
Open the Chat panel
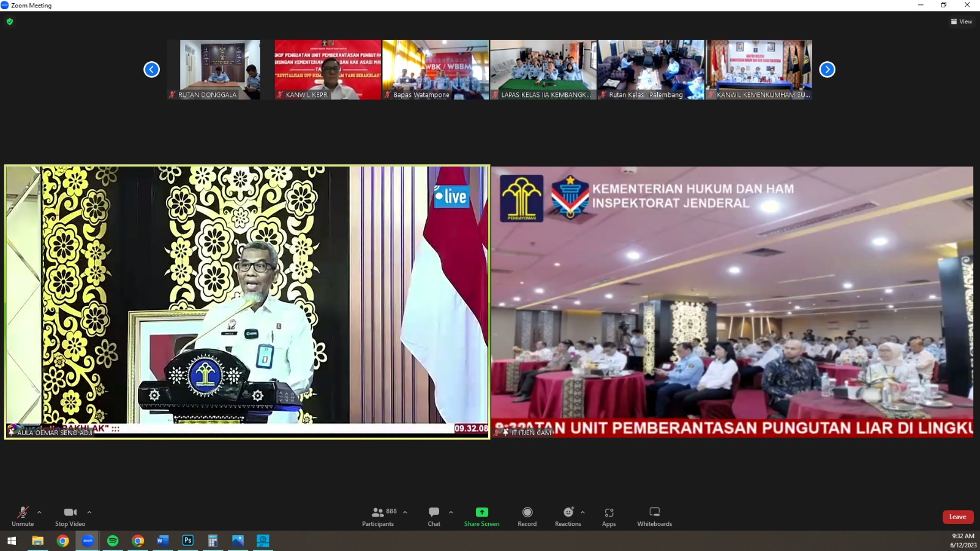coord(434,516)
